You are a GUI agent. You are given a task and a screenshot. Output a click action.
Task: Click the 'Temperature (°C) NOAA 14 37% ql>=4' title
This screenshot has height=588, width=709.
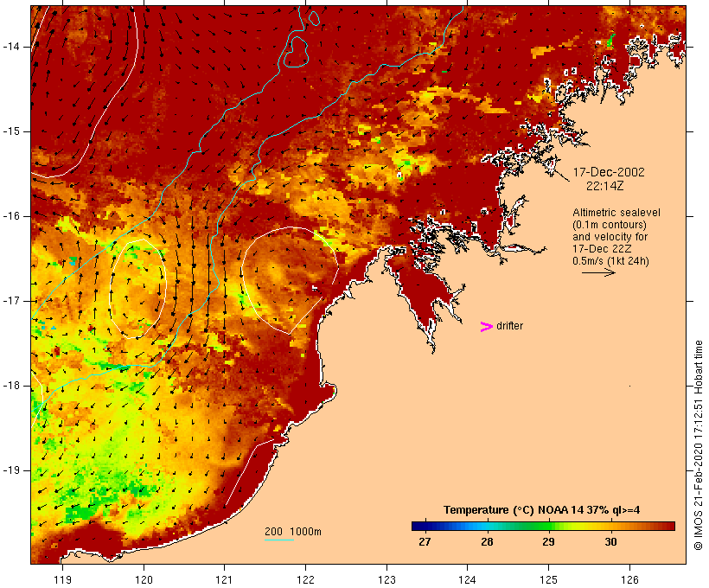[542, 510]
